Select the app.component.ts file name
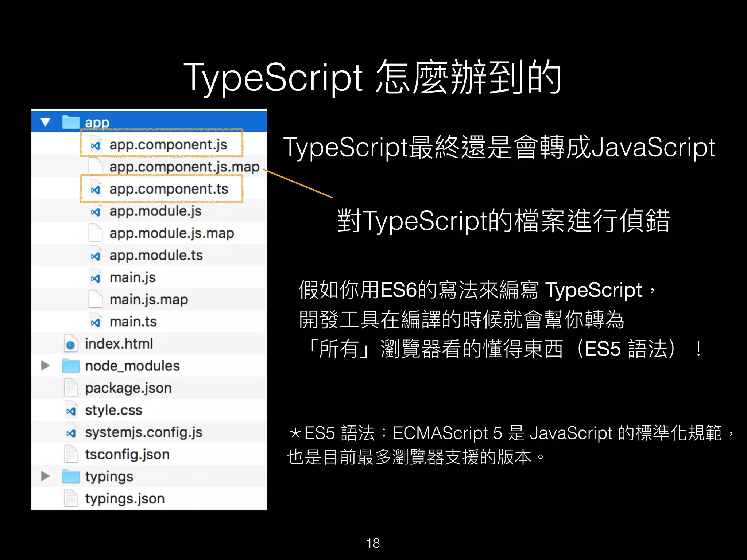 click(x=169, y=189)
